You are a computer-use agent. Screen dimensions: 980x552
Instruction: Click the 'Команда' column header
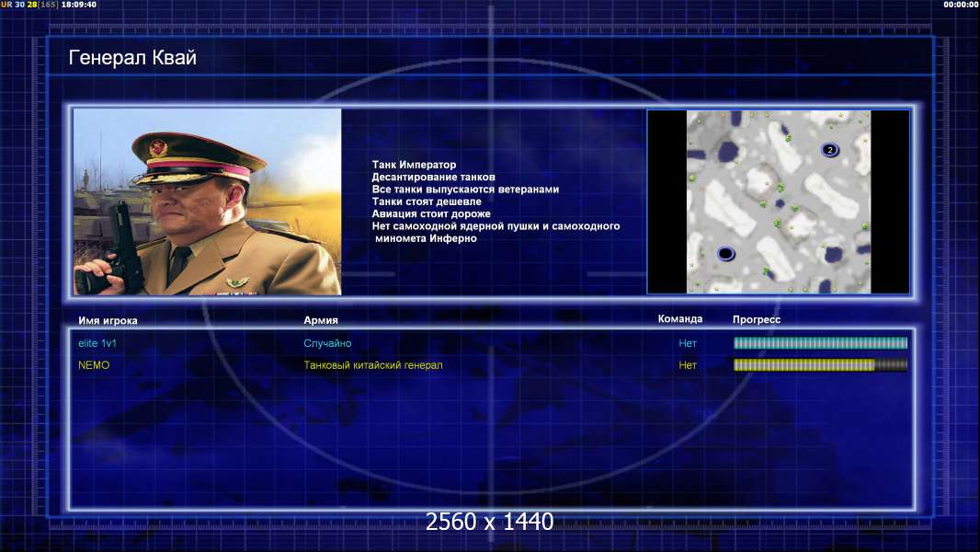[x=680, y=319]
